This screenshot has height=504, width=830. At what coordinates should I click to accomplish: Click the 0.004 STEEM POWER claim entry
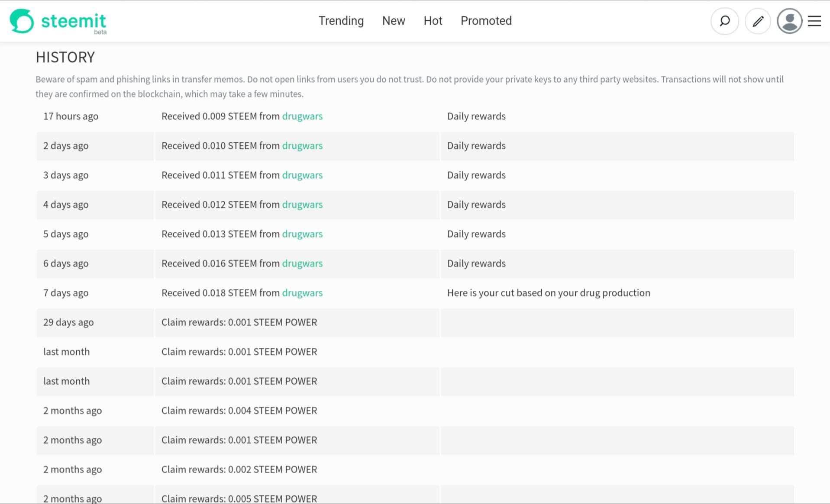click(x=239, y=411)
